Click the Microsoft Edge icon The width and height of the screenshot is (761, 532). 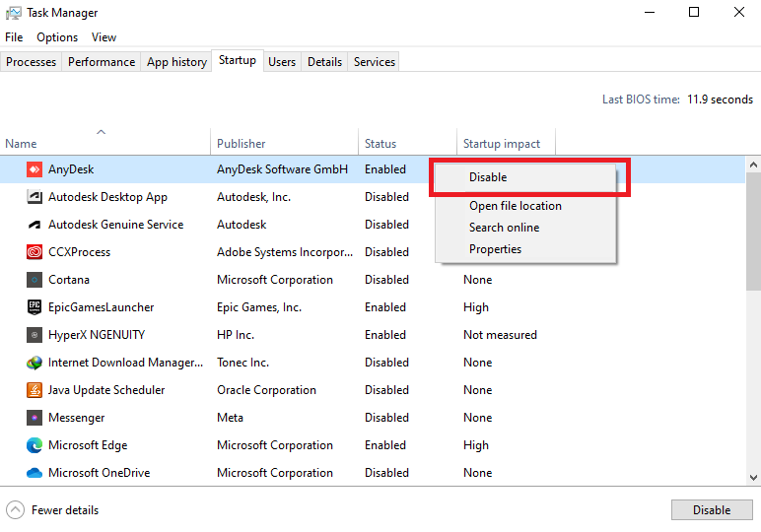34,445
